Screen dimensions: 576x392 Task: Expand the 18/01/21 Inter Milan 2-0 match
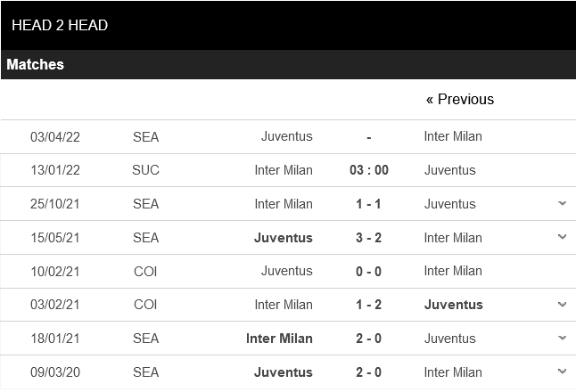point(562,339)
